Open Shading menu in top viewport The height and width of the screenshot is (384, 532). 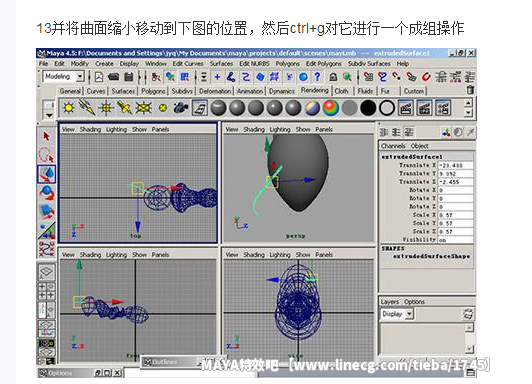click(90, 129)
